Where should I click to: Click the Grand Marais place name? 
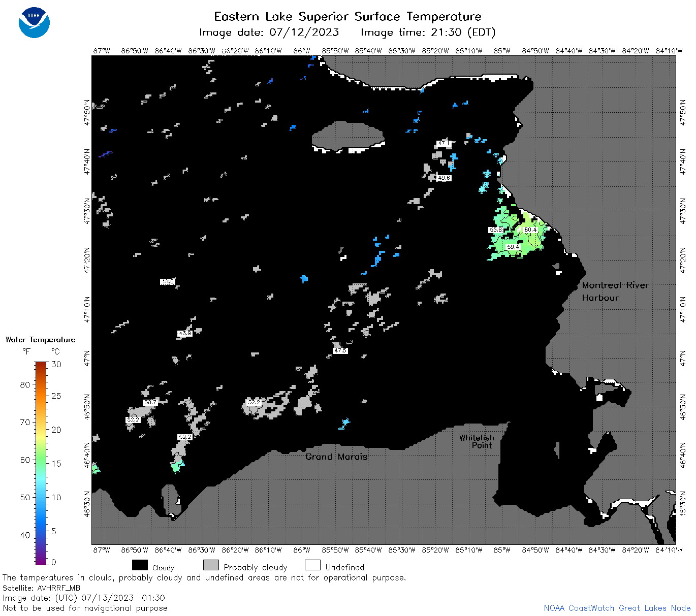(336, 457)
